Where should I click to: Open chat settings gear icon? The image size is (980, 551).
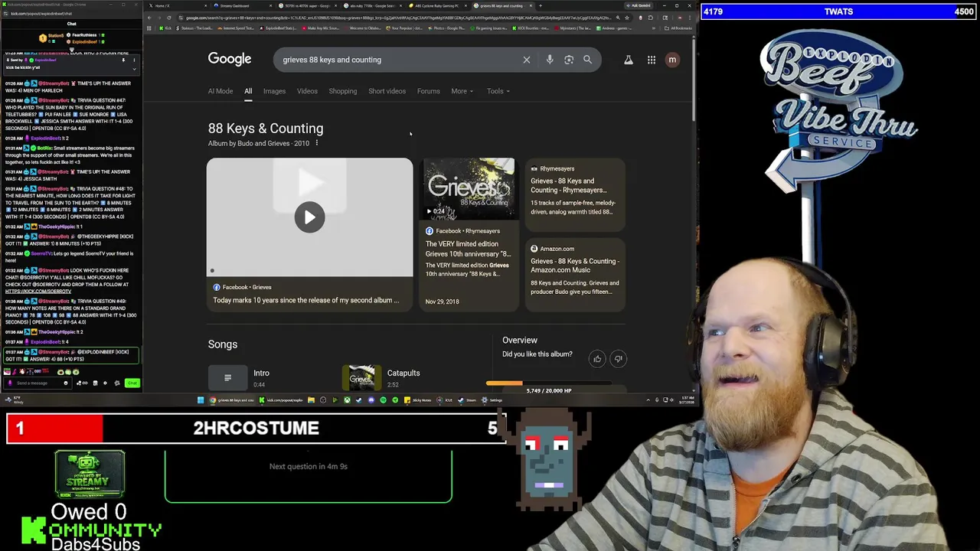pyautogui.click(x=105, y=383)
